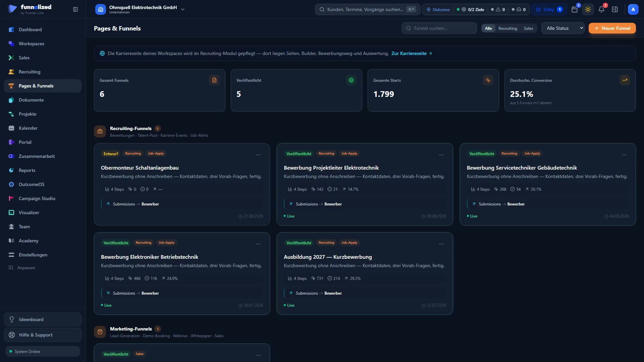Collapse the sidebar with the panel icon
644x362 pixels.
click(x=75, y=9)
